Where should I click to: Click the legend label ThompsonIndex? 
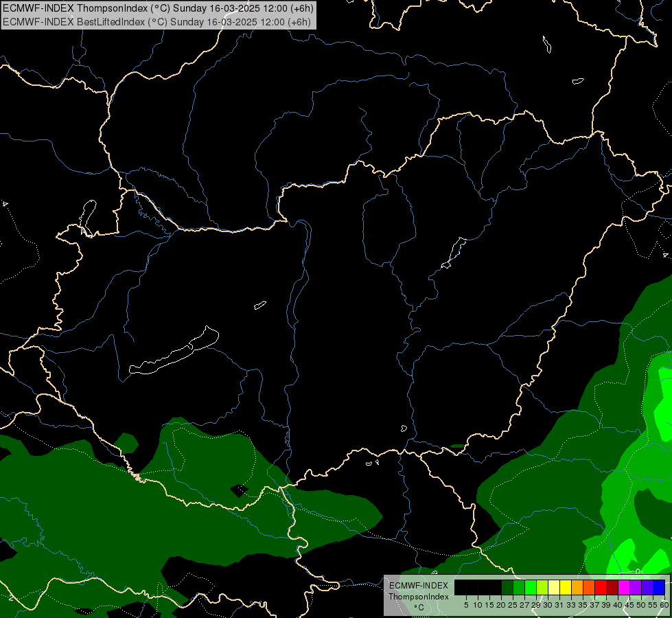(418, 597)
